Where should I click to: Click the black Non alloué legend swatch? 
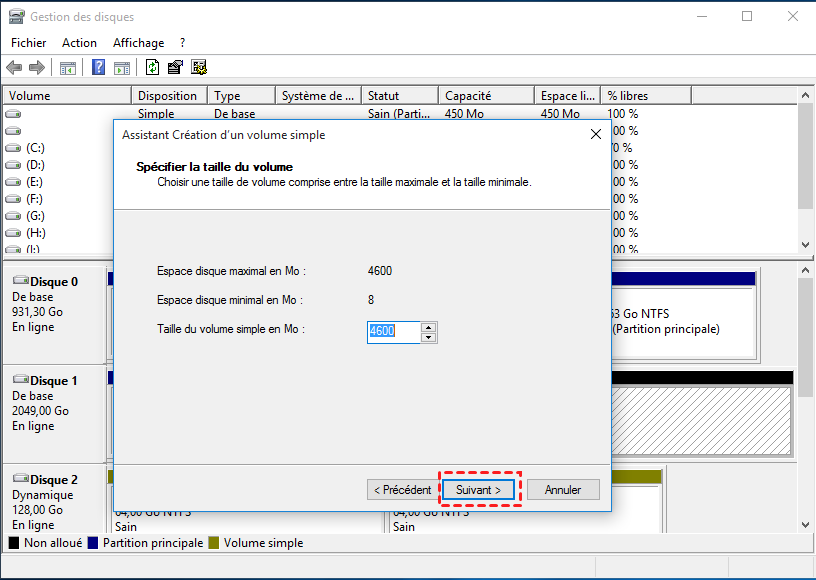coord(14,543)
